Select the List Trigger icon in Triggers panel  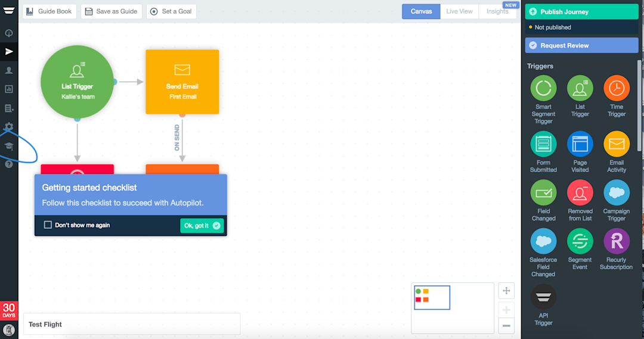point(580,88)
